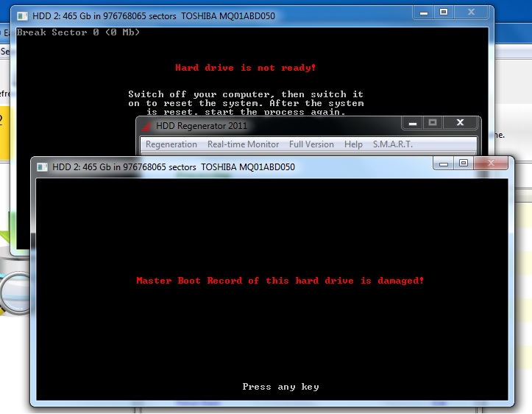532x414 pixels.
Task: Close the front HDD 2 console window
Action: coord(491,164)
